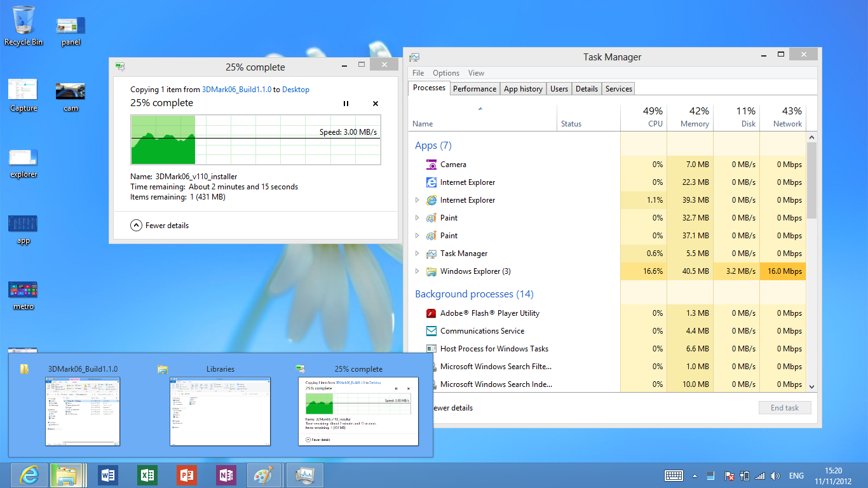Switch to the Users tab
The height and width of the screenshot is (488, 868).
coord(559,89)
